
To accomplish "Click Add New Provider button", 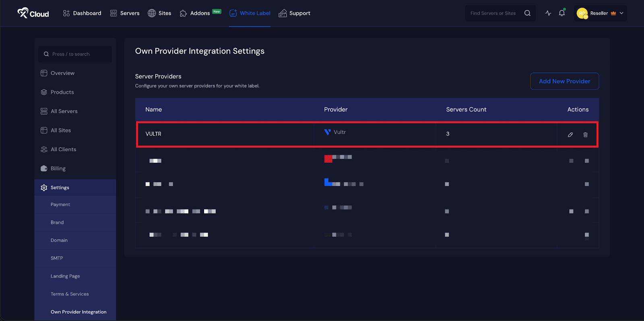I will click(x=564, y=81).
